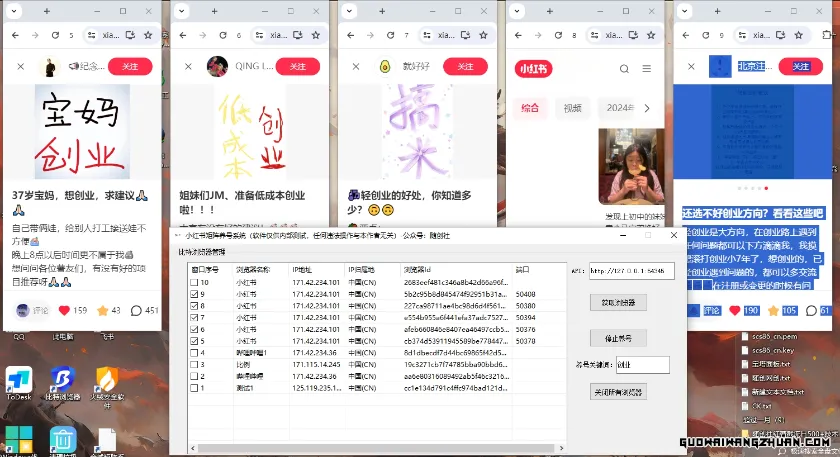Uncheck the box for window row 9
This screenshot has width=840, height=457.
point(194,294)
